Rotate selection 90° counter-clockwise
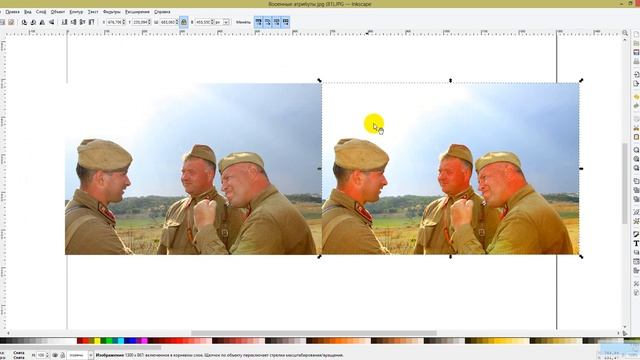640x360 pixels. (24, 22)
